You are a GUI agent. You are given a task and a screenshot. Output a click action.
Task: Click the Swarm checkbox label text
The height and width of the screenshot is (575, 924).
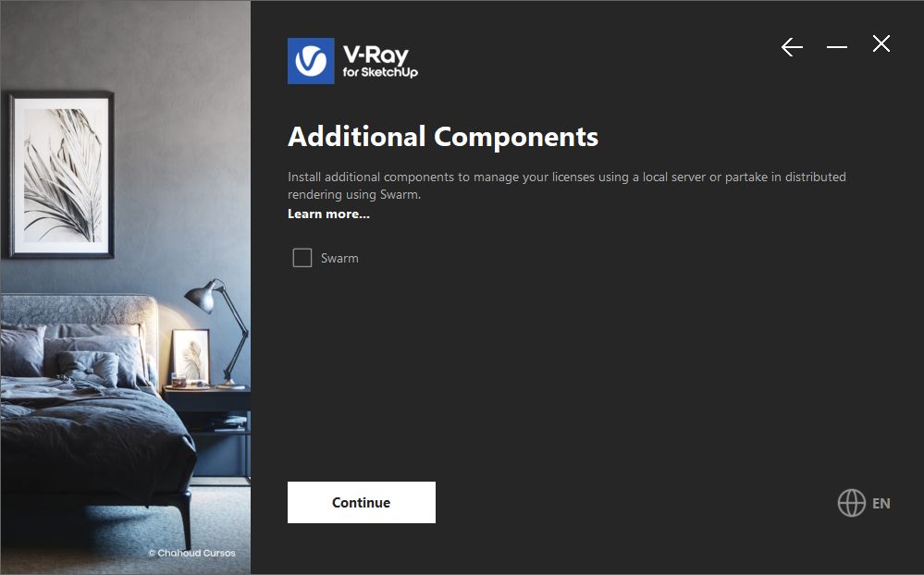tap(339, 258)
